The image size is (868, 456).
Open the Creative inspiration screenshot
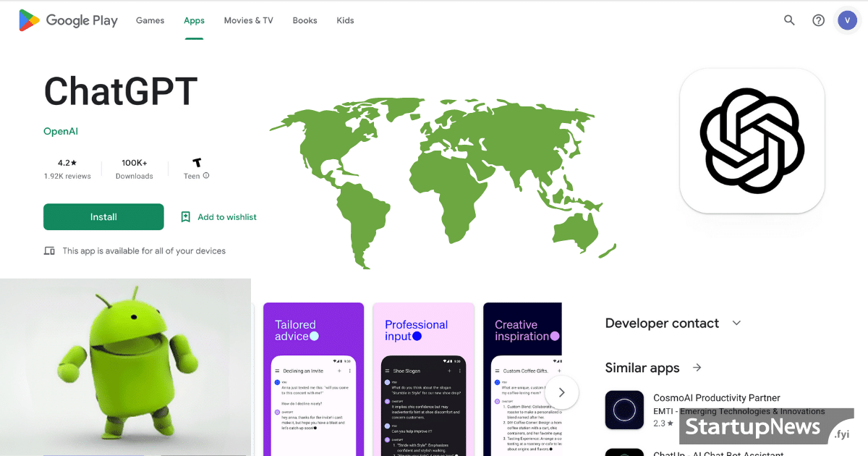pos(522,379)
